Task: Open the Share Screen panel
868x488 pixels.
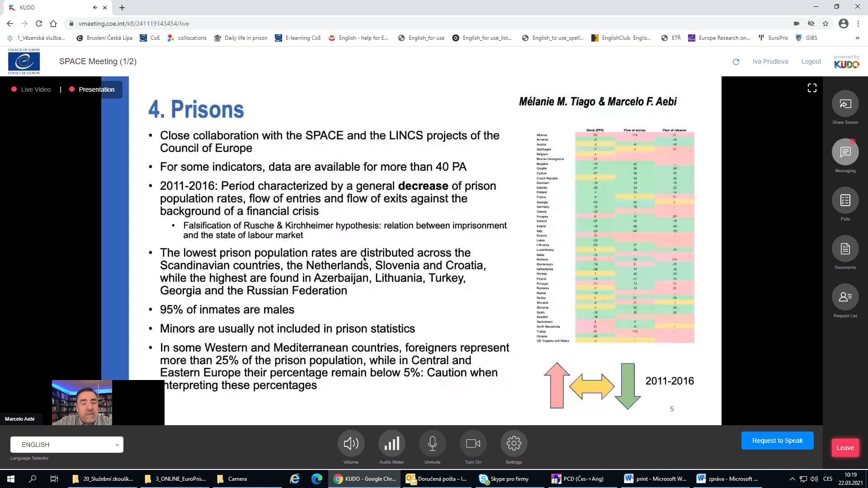Action: click(845, 104)
